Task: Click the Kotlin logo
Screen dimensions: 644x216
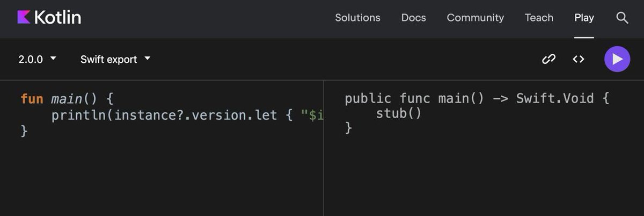Action: point(49,17)
